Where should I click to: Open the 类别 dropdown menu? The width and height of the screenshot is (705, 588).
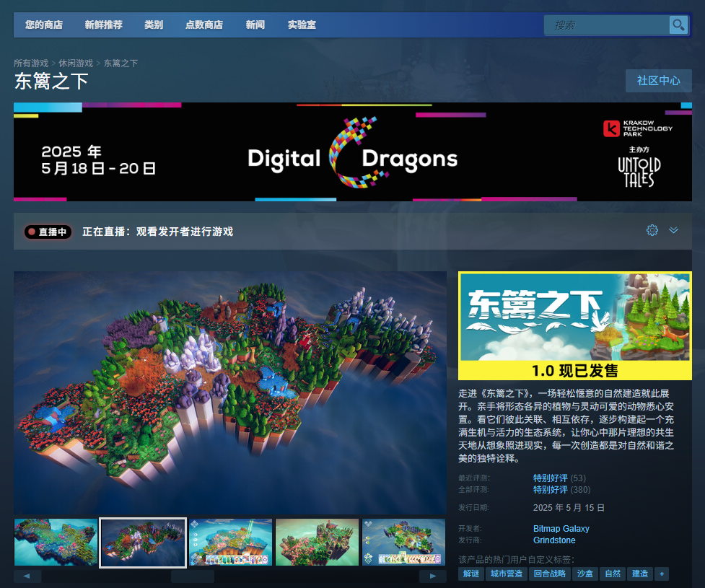pos(154,25)
